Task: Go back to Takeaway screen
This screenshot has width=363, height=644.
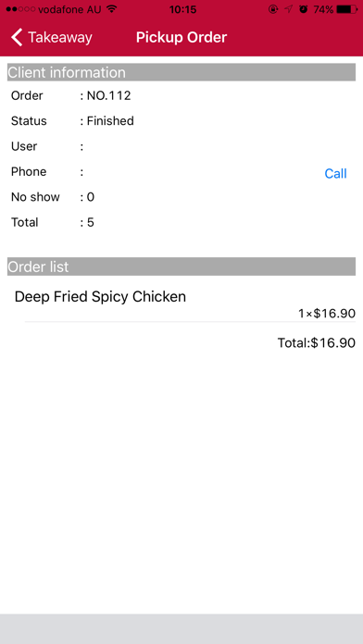Action: coord(51,37)
